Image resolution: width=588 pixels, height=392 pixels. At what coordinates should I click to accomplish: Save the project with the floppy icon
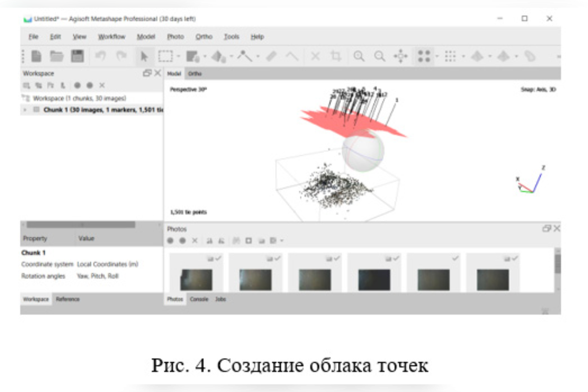tap(77, 56)
